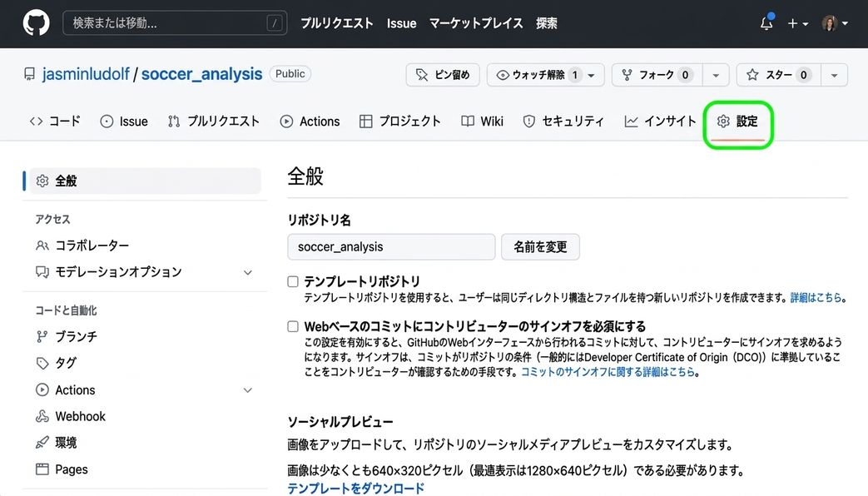Enable the Webベースのコミット sign-off checkbox
The width and height of the screenshot is (868, 496).
click(293, 326)
